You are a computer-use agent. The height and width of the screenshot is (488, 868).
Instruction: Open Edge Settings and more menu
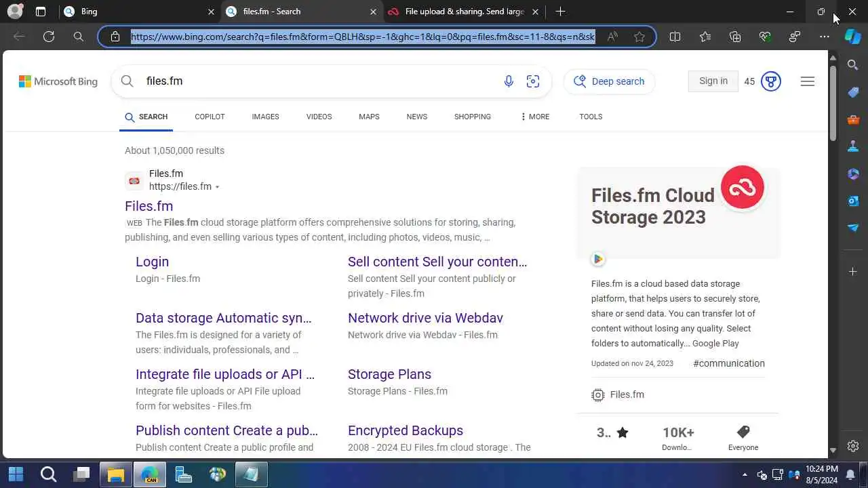pos(825,37)
